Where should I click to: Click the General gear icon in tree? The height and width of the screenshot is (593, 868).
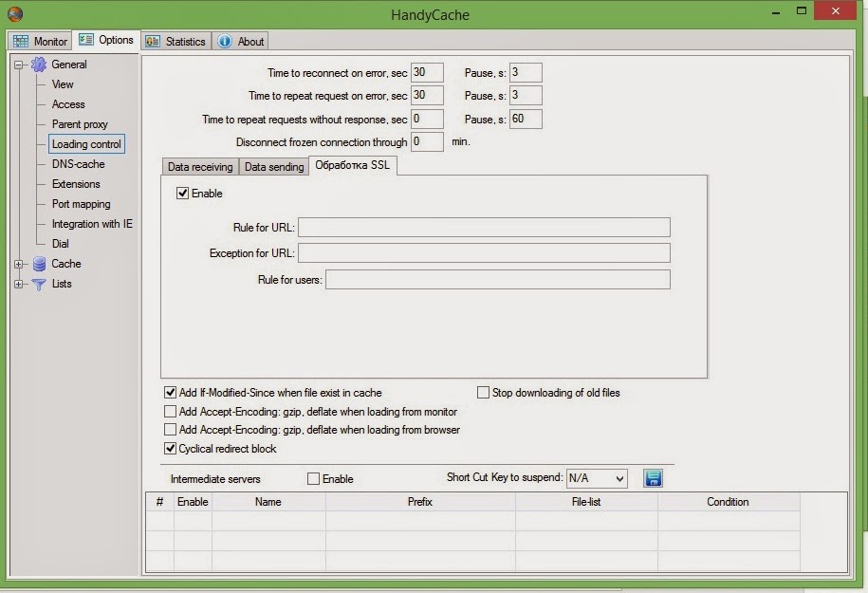pyautogui.click(x=39, y=65)
